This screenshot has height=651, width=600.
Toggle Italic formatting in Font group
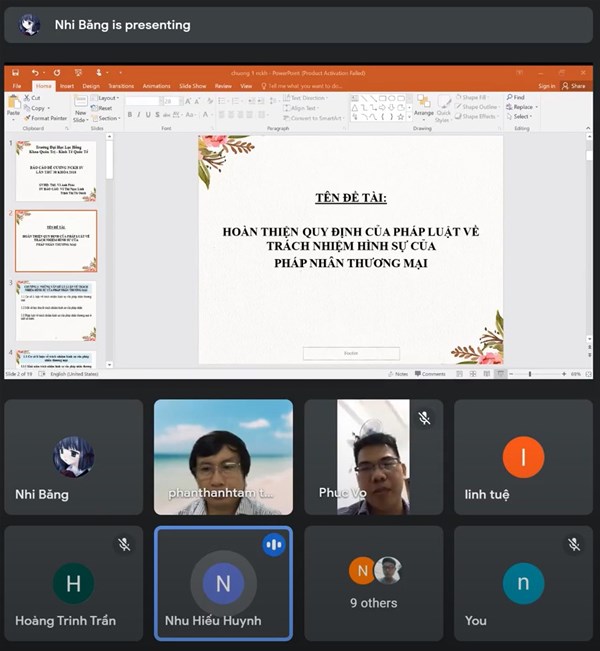point(137,115)
